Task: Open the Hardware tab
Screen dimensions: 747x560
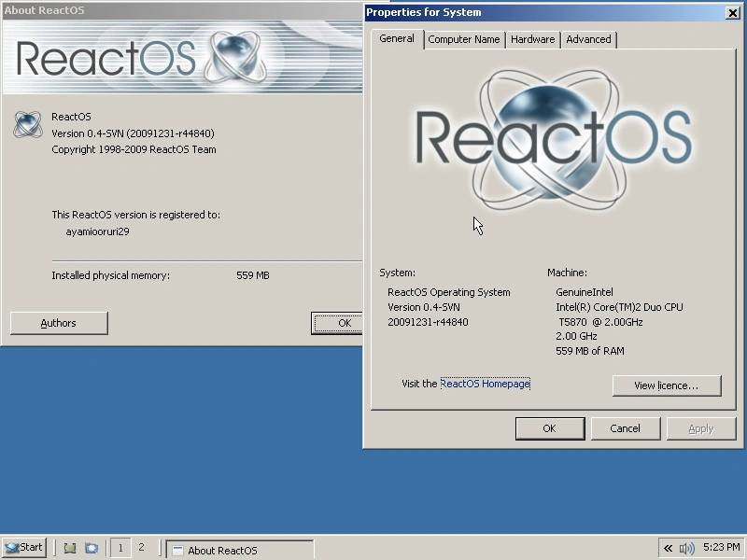Action: [532, 39]
